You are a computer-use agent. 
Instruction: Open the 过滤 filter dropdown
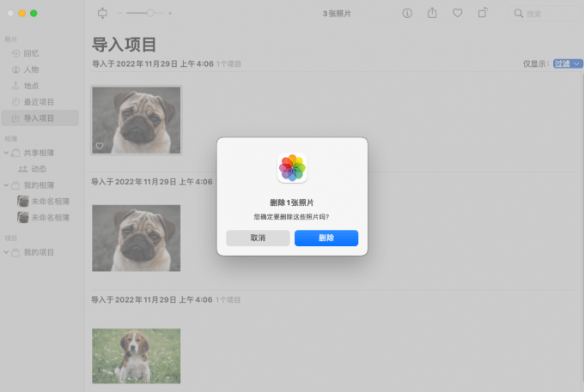(568, 63)
